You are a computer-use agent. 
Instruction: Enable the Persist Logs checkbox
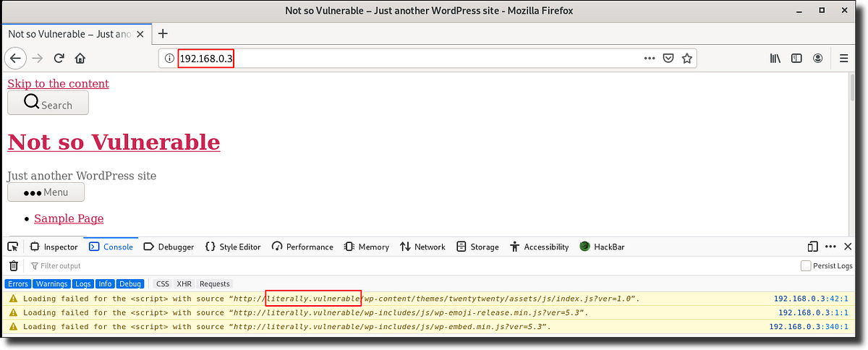pos(806,266)
